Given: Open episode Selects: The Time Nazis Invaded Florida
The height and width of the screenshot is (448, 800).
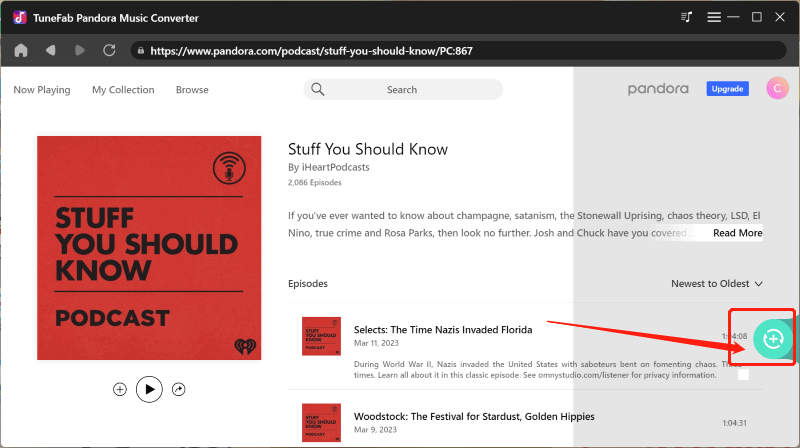Looking at the screenshot, I should (443, 330).
